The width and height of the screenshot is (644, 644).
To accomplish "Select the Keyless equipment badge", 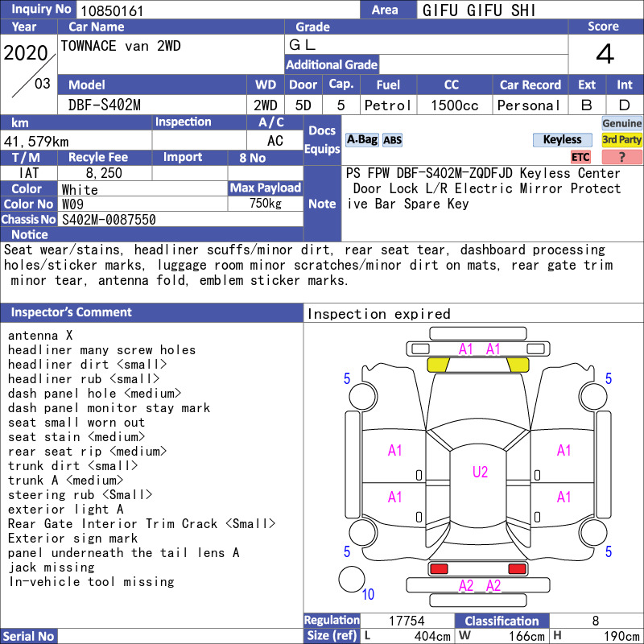I will 562,139.
